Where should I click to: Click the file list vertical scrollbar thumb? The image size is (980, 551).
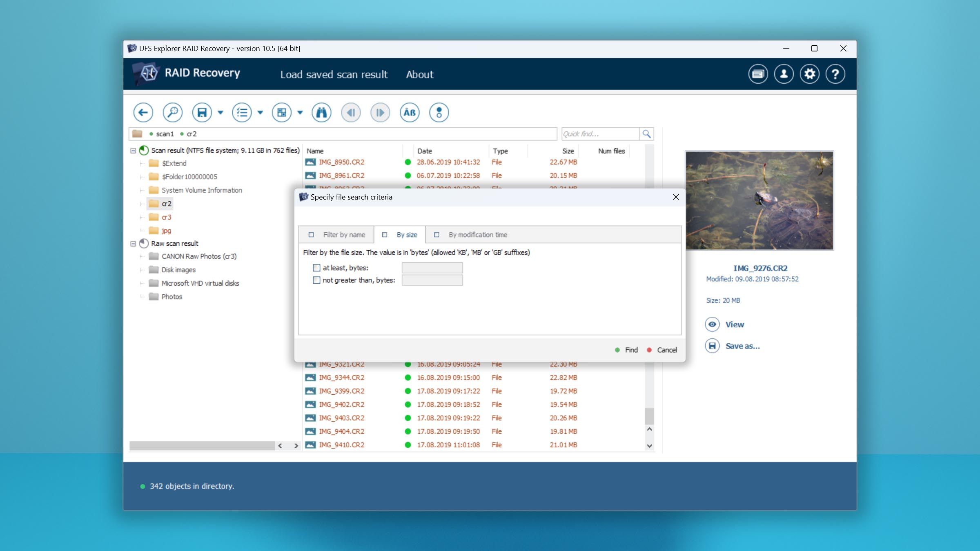click(x=649, y=416)
